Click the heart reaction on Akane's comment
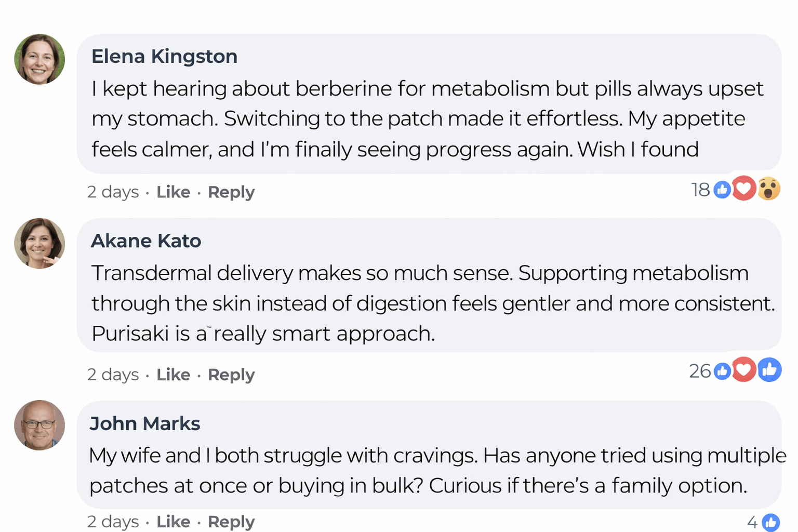This screenshot has width=798, height=532. tap(744, 369)
